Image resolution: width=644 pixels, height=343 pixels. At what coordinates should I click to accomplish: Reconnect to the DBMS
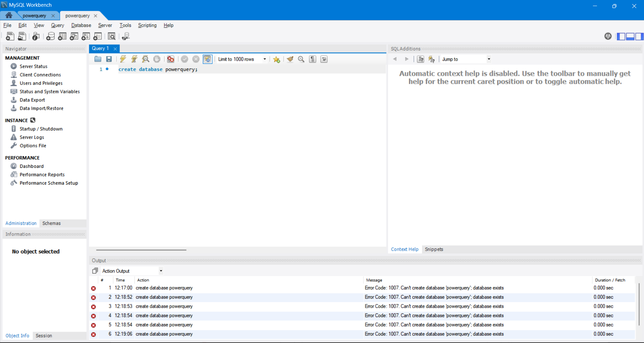126,36
